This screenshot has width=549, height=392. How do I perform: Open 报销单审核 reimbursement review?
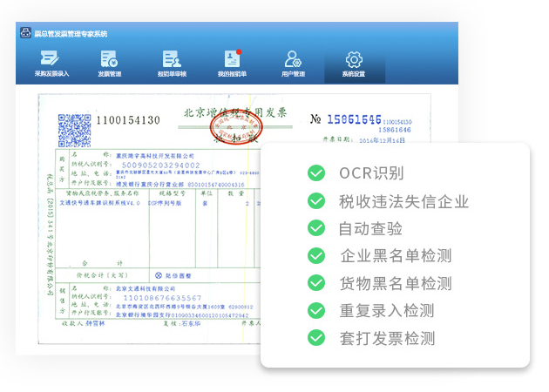click(x=172, y=64)
